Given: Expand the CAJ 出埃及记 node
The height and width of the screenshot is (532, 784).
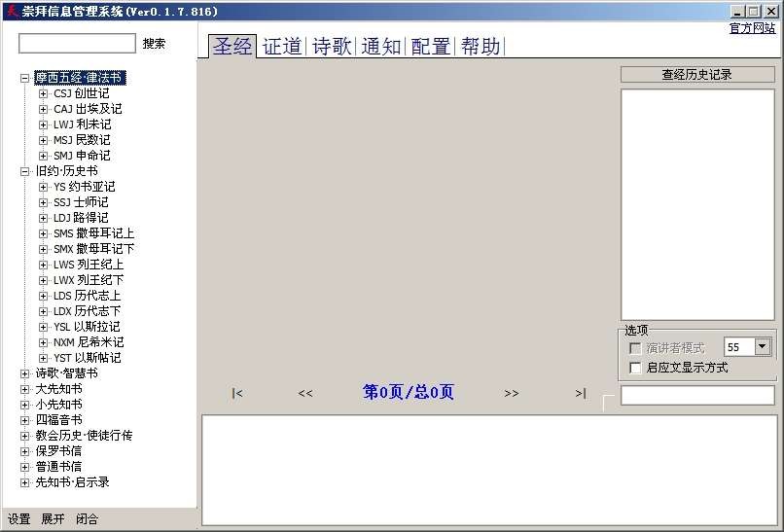Looking at the screenshot, I should coord(43,109).
